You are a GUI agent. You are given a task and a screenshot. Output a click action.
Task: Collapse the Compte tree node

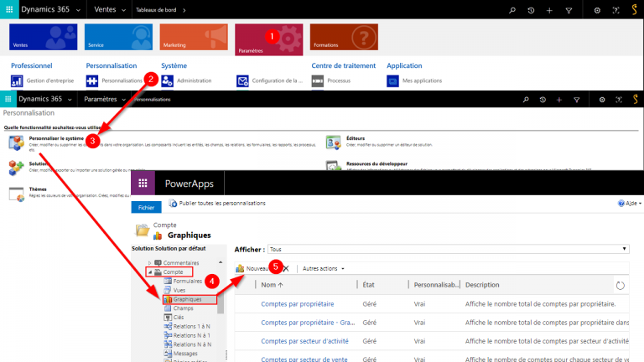point(150,272)
